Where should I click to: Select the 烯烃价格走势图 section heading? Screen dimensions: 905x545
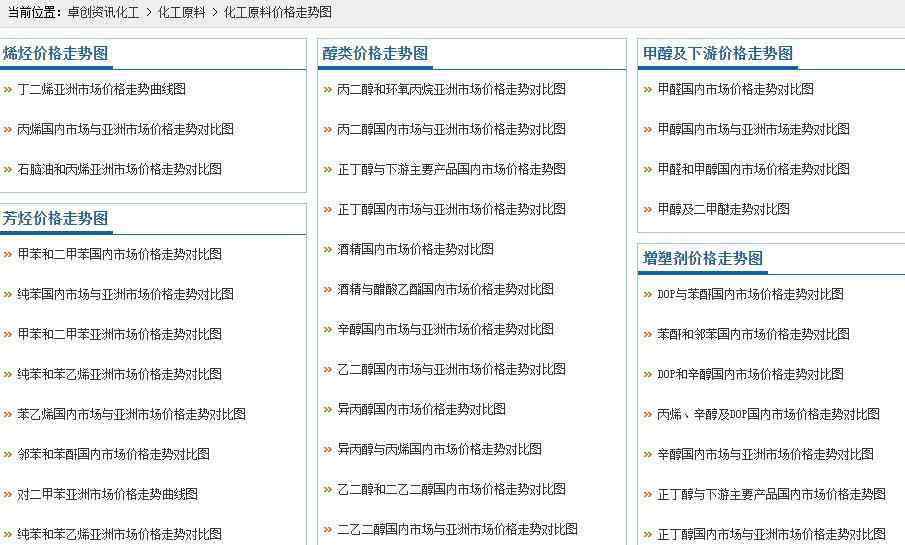(x=55, y=54)
